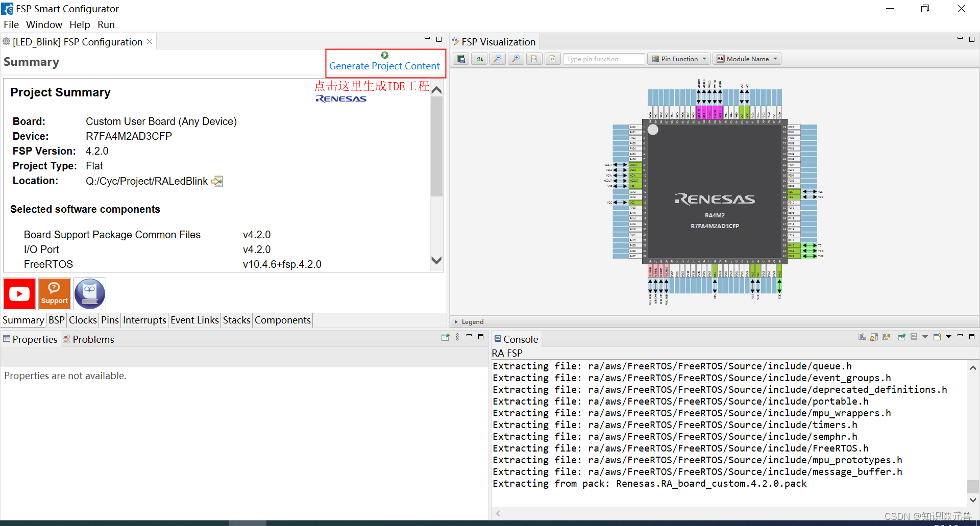Open the Help menu

80,24
